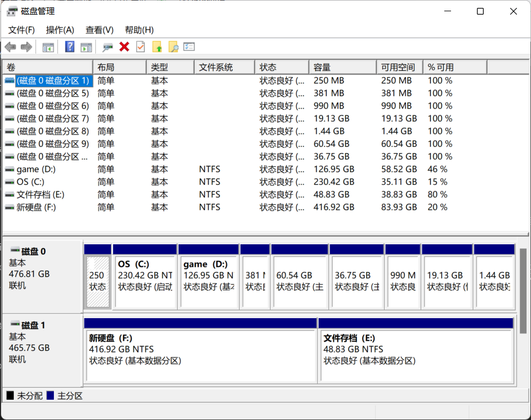
Task: Select OS (C:) partition block in disk map
Action: (x=145, y=282)
